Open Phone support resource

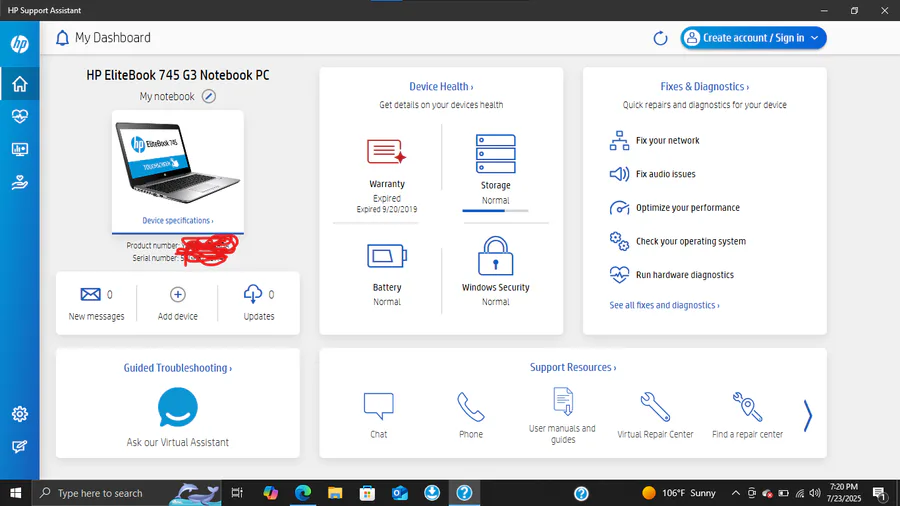point(471,415)
